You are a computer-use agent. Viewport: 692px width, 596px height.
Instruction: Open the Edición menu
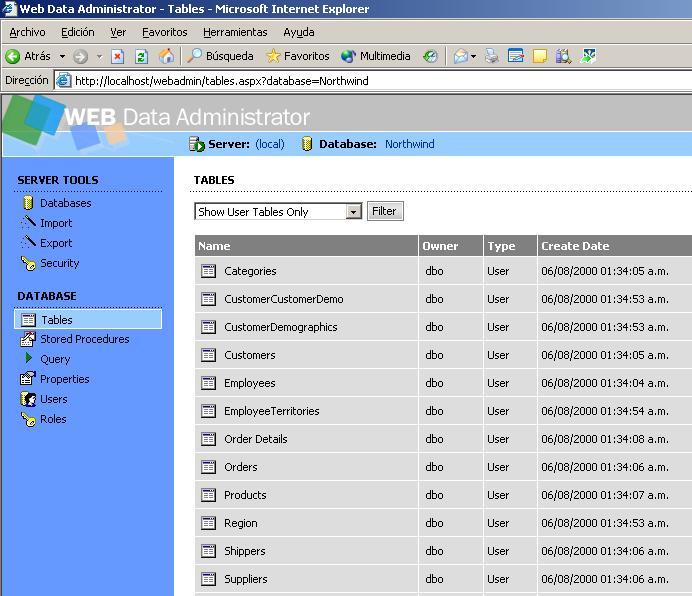(x=78, y=32)
